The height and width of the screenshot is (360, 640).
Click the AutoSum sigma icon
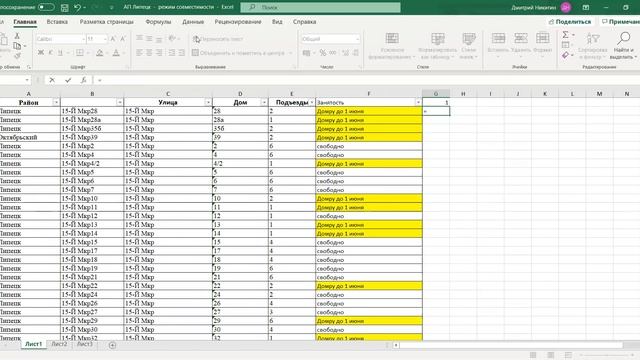point(565,35)
